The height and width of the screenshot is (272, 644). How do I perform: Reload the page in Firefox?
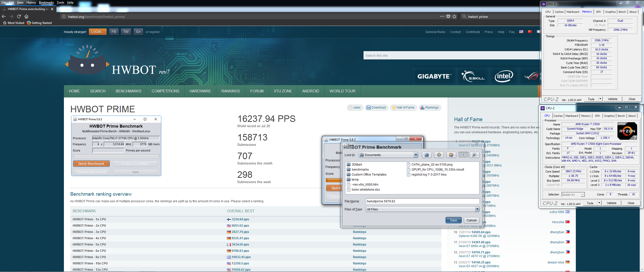(x=19, y=16)
